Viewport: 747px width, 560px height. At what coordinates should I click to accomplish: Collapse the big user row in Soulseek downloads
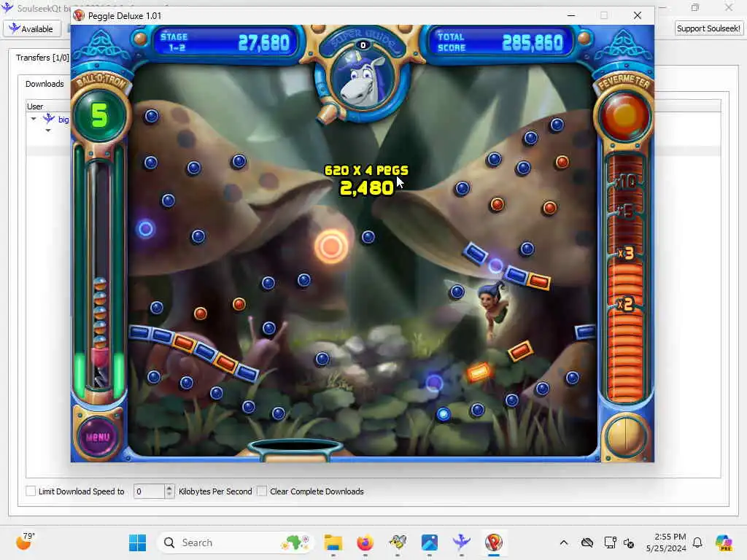tap(34, 119)
